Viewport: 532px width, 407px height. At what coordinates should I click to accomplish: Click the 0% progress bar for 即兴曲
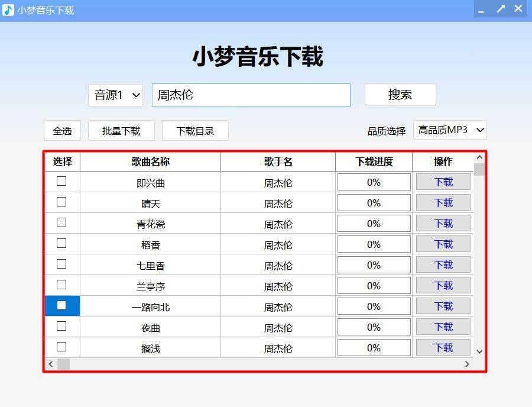click(x=374, y=182)
